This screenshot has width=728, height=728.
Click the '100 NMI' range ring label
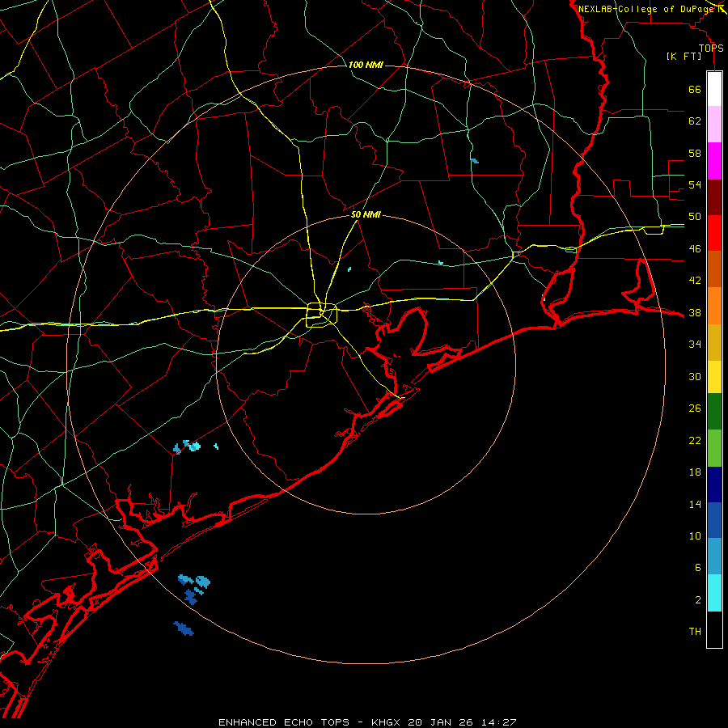[366, 65]
